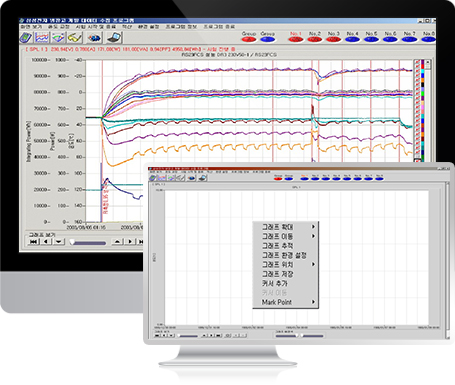Image resolution: width=455 pixels, height=385 pixels.
Task: Click the blue car icon in front window
Action: pos(191,178)
